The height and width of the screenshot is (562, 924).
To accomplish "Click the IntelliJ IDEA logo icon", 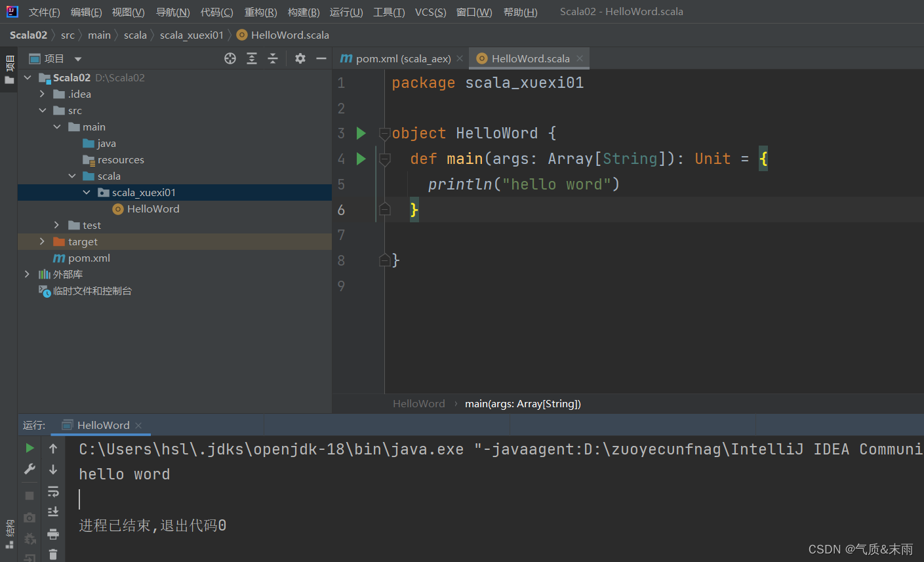I will pyautogui.click(x=12, y=11).
